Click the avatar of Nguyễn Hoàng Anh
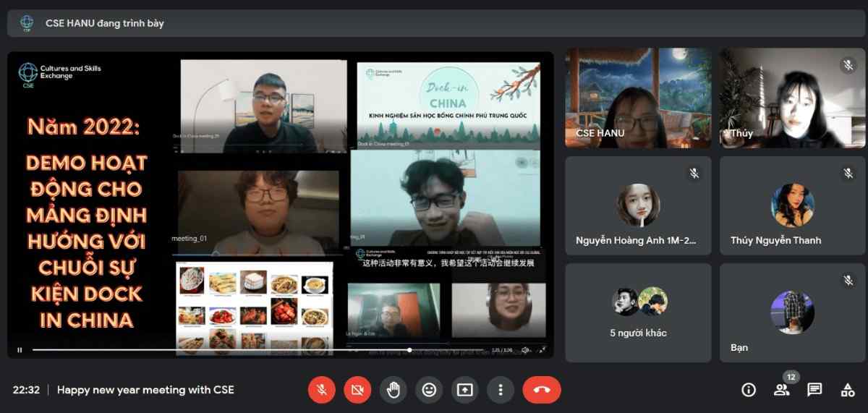This screenshot has width=868, height=413. [638, 205]
